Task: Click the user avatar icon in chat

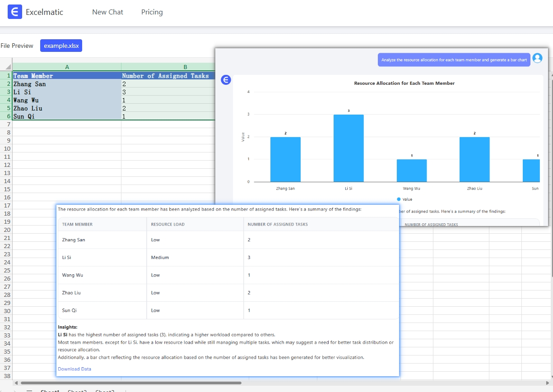Action: click(537, 58)
